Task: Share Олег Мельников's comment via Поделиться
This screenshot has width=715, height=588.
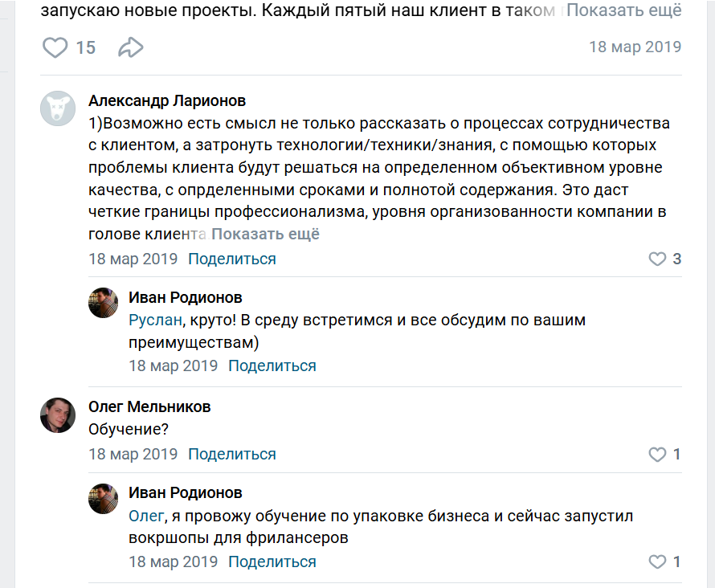Action: 231,454
